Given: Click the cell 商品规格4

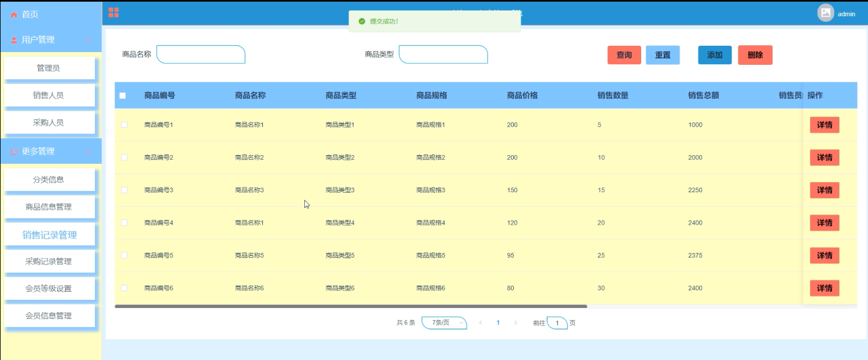Looking at the screenshot, I should click(431, 223).
